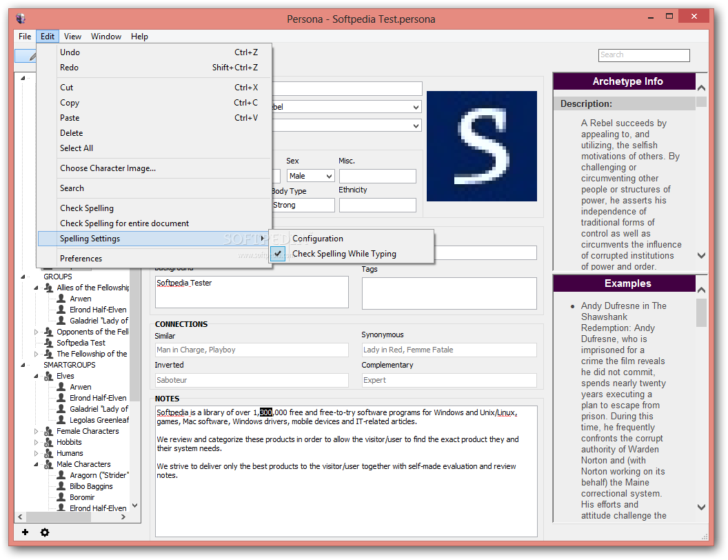
Task: Open the View menu
Action: click(72, 37)
